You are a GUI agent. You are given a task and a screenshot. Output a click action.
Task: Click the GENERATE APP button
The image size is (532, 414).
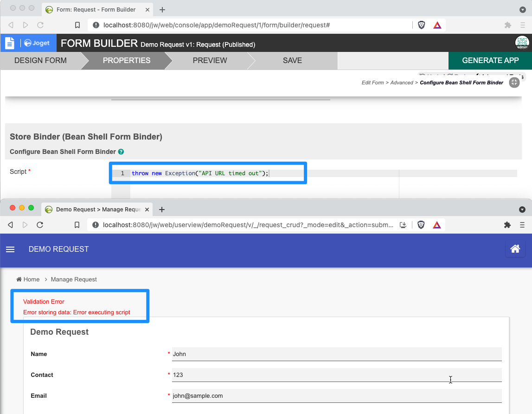490,61
